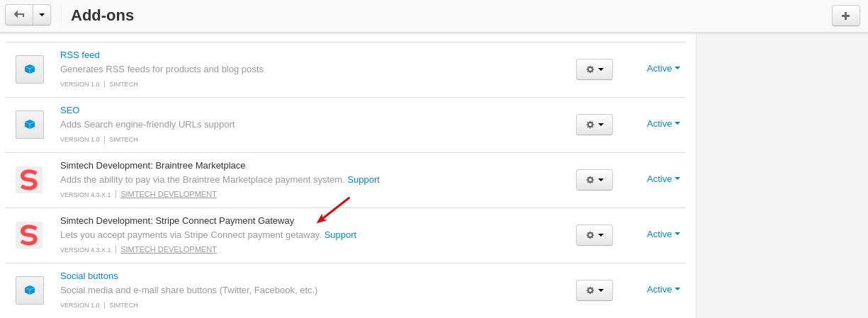Screen dimensions: 868x318
Task: Click the back arrow button
Action: coord(19,15)
